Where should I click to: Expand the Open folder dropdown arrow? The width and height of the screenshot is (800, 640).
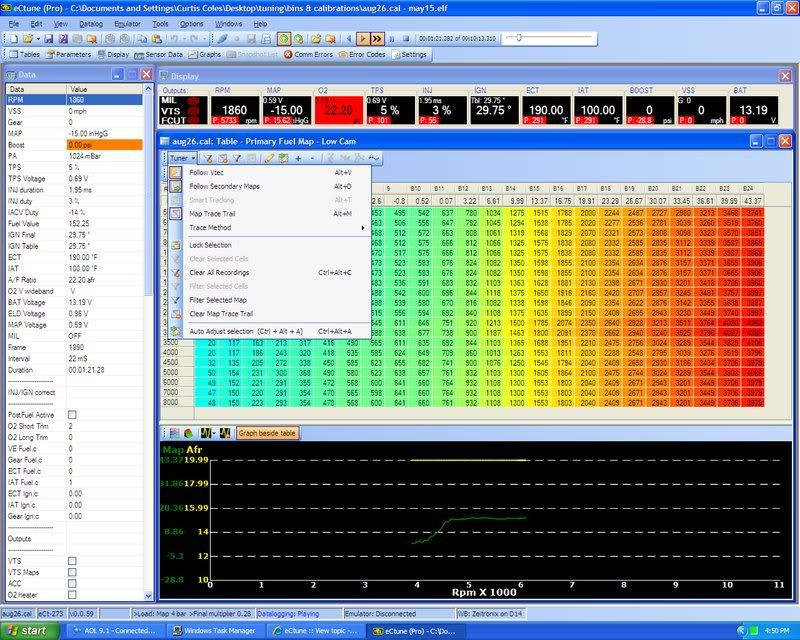(x=37, y=39)
